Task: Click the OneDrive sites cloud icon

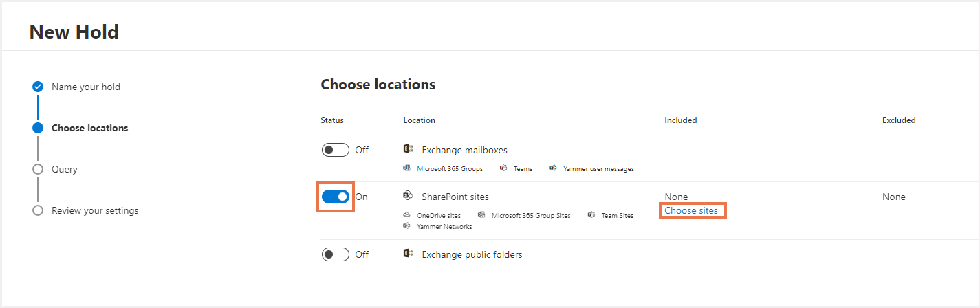Action: [407, 215]
